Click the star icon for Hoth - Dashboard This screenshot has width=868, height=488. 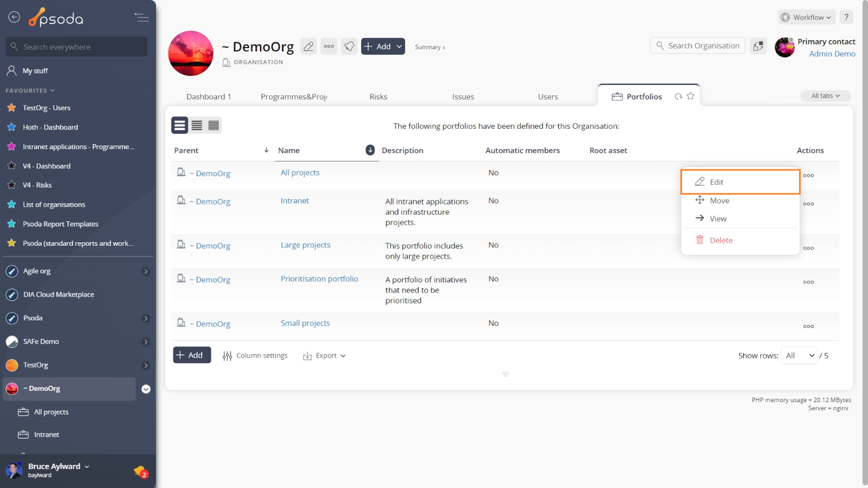coord(11,127)
